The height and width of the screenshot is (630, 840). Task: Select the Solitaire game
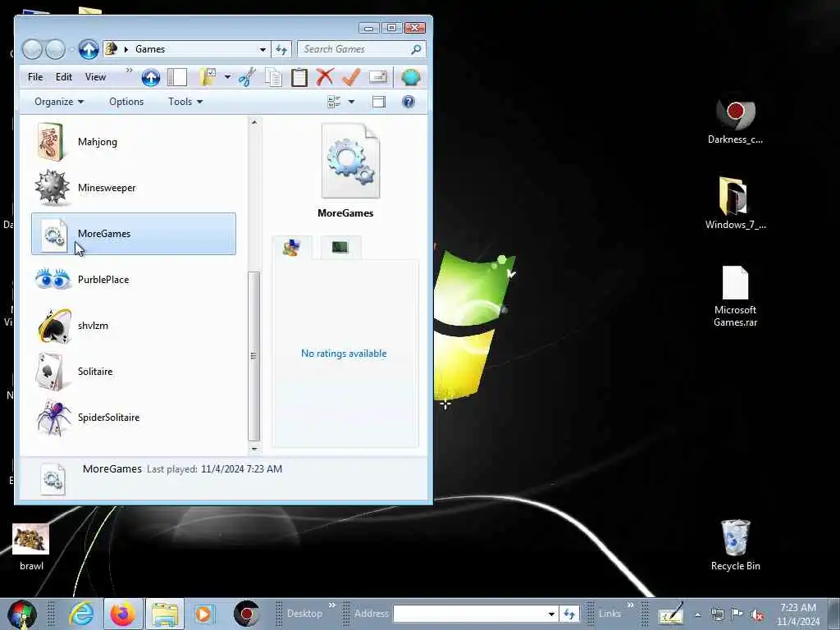click(134, 372)
